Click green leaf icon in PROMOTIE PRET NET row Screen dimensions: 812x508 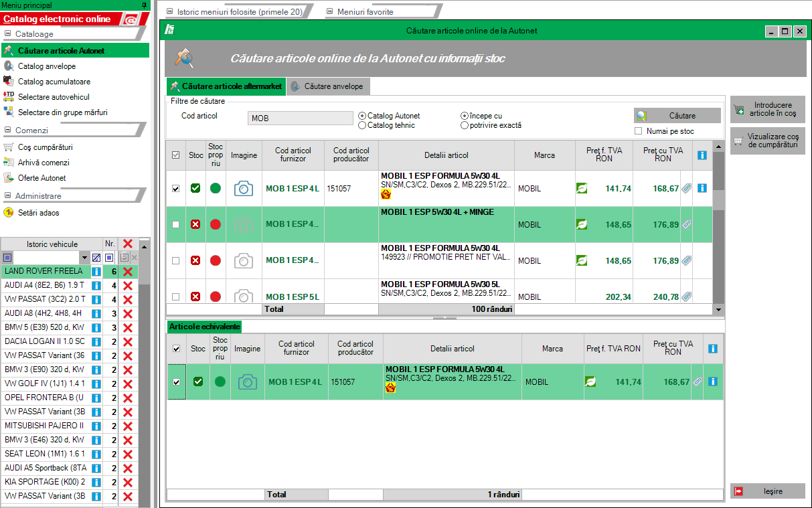(582, 260)
